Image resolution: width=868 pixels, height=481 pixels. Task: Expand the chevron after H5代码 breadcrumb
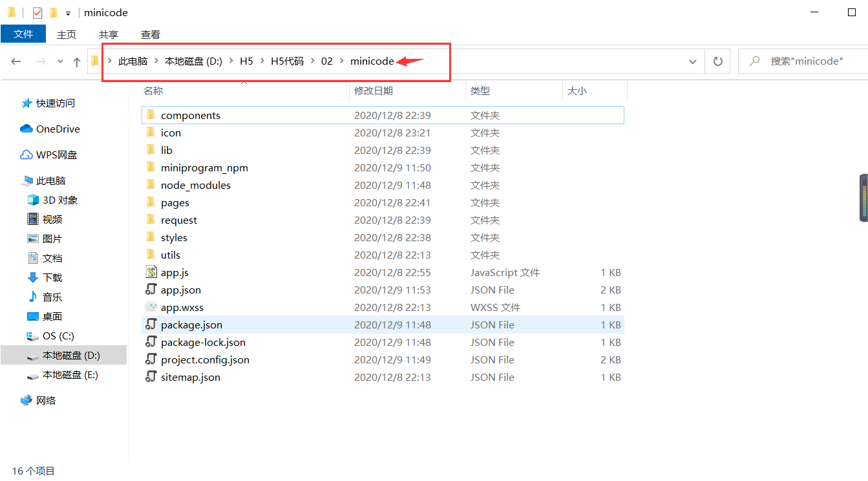312,61
